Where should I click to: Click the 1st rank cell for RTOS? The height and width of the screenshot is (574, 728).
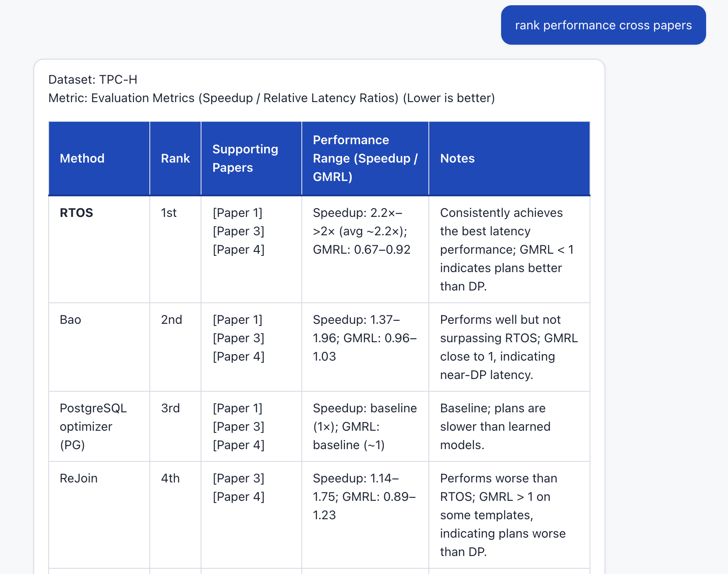(x=168, y=213)
